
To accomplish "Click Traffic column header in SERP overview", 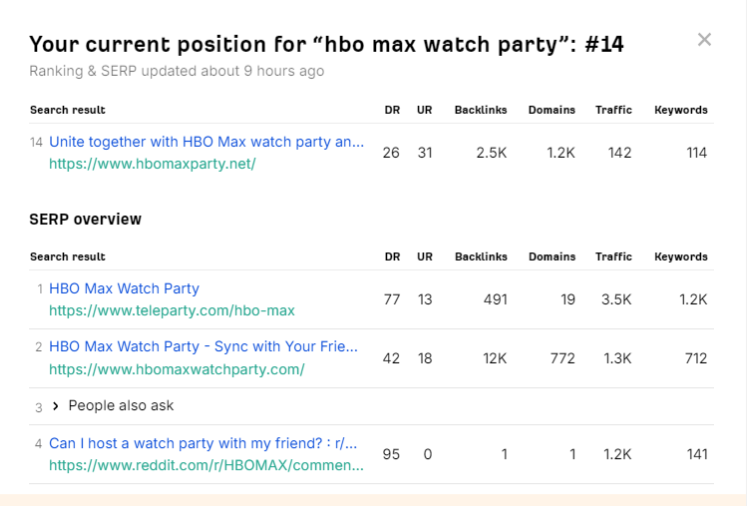I will tap(614, 257).
